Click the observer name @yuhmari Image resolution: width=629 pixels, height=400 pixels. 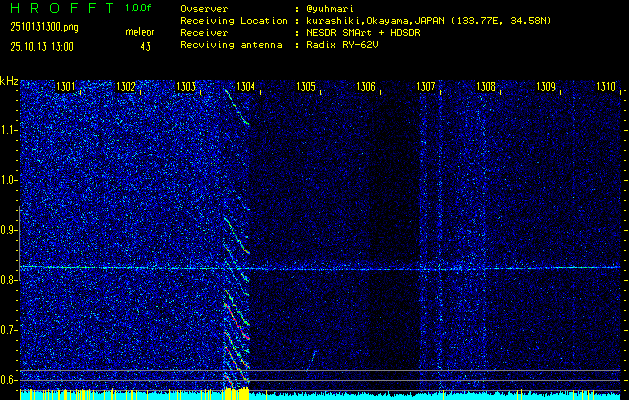point(330,9)
